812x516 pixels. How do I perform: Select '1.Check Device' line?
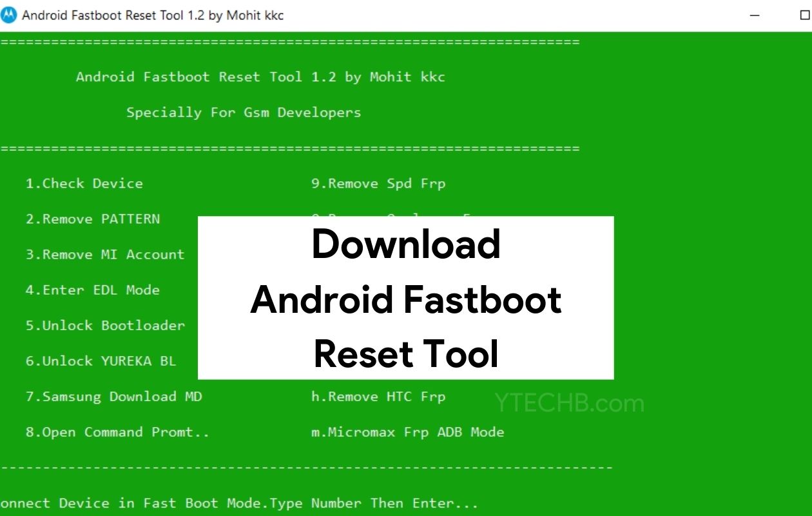click(x=84, y=184)
